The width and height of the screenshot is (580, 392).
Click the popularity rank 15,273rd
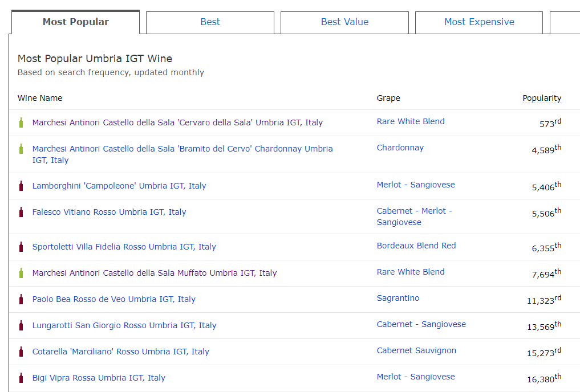[544, 352]
